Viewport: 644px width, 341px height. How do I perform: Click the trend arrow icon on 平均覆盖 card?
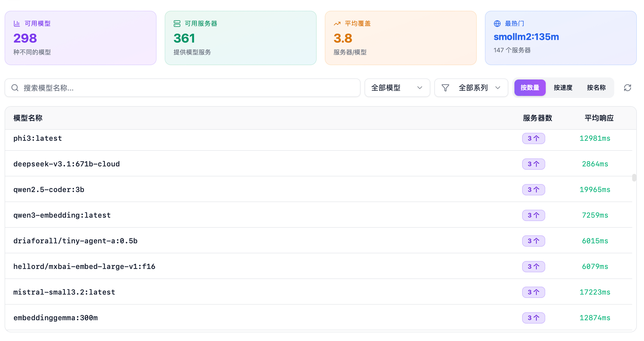point(337,24)
